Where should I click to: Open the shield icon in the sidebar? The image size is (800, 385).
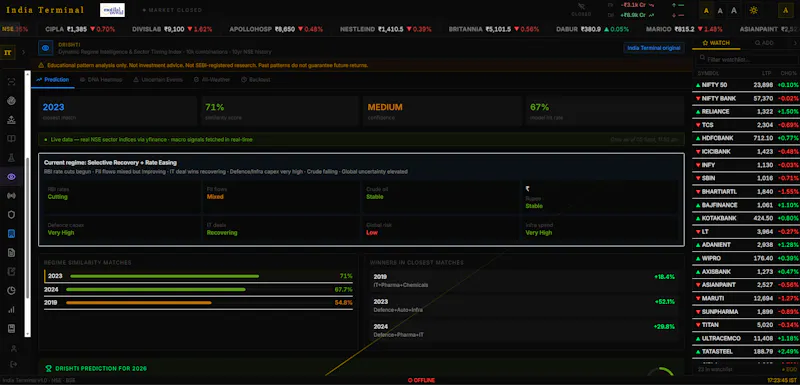[x=11, y=215]
